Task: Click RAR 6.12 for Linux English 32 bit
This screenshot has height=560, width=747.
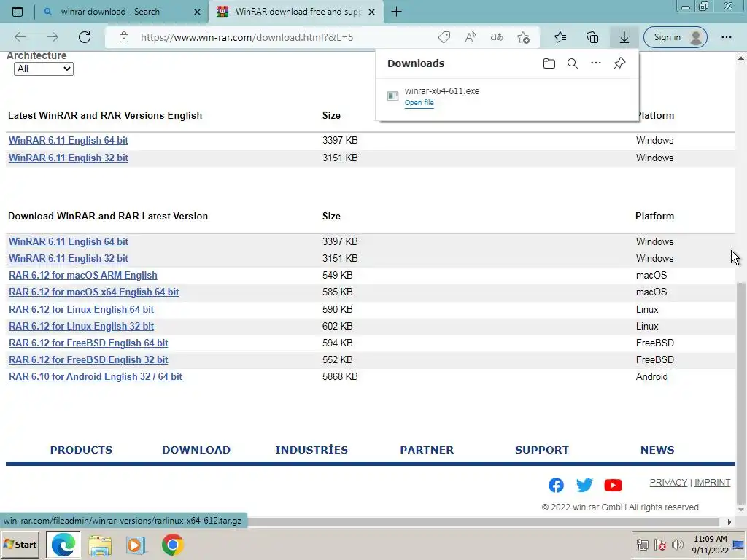Action: pos(81,326)
